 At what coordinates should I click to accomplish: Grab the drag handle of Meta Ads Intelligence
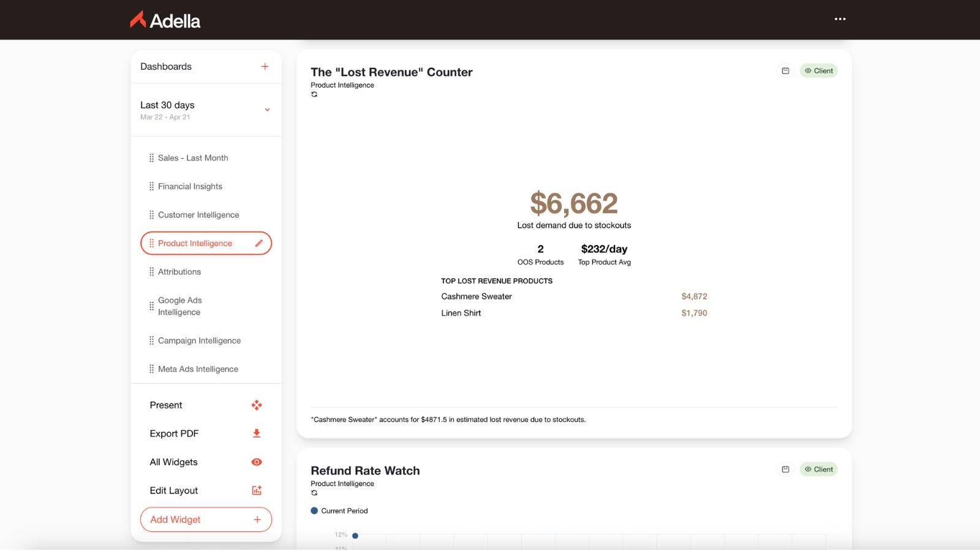151,369
